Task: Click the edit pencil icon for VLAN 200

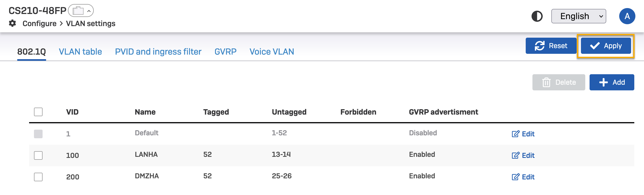Action: coord(515,177)
